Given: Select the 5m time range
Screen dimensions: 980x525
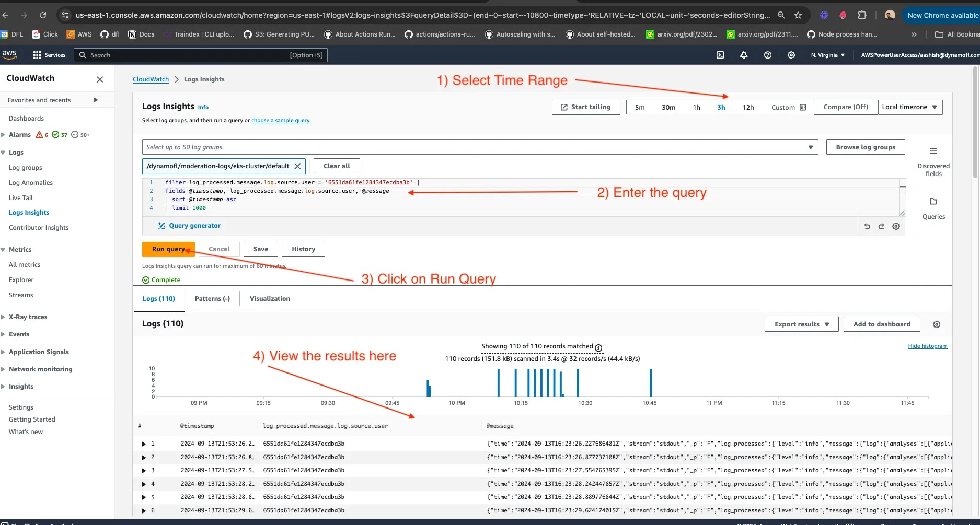Looking at the screenshot, I should click(x=640, y=107).
